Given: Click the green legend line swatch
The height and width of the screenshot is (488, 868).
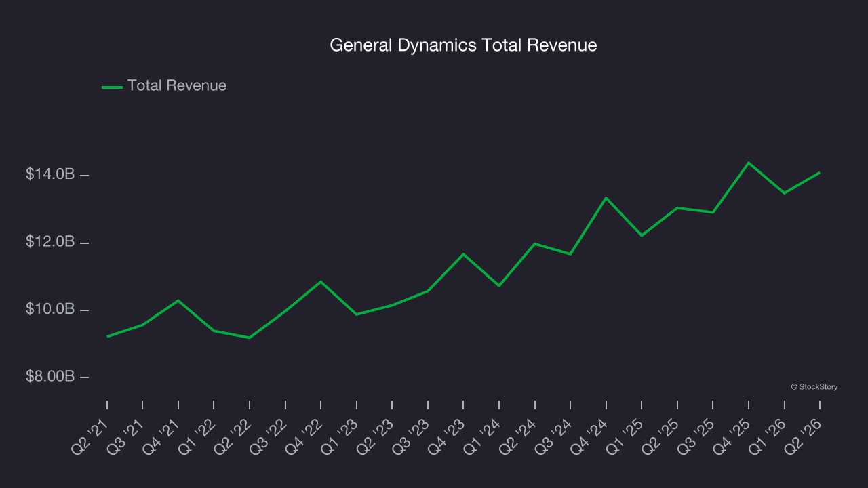Looking at the screenshot, I should pos(112,87).
